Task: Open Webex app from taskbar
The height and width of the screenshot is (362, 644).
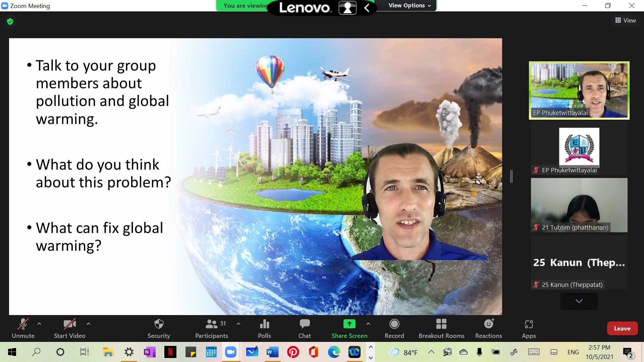Action: 354,352
